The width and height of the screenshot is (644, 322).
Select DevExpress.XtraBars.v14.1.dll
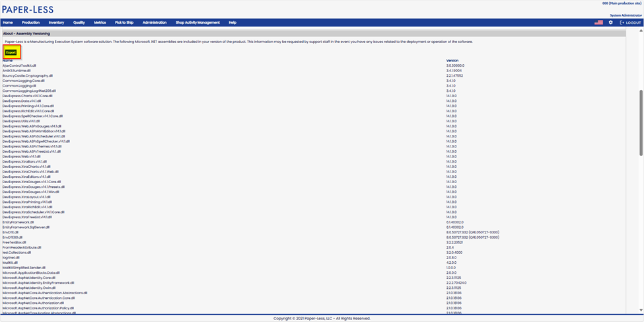coord(24,161)
